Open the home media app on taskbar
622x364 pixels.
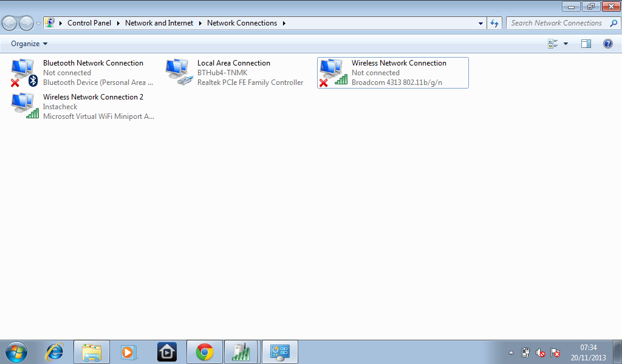167,352
